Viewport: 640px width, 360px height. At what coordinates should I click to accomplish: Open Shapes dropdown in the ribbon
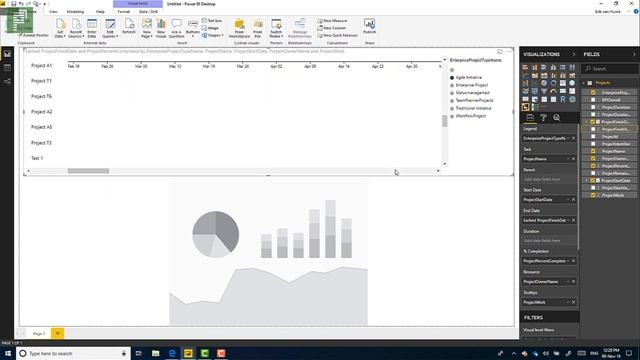[x=212, y=35]
